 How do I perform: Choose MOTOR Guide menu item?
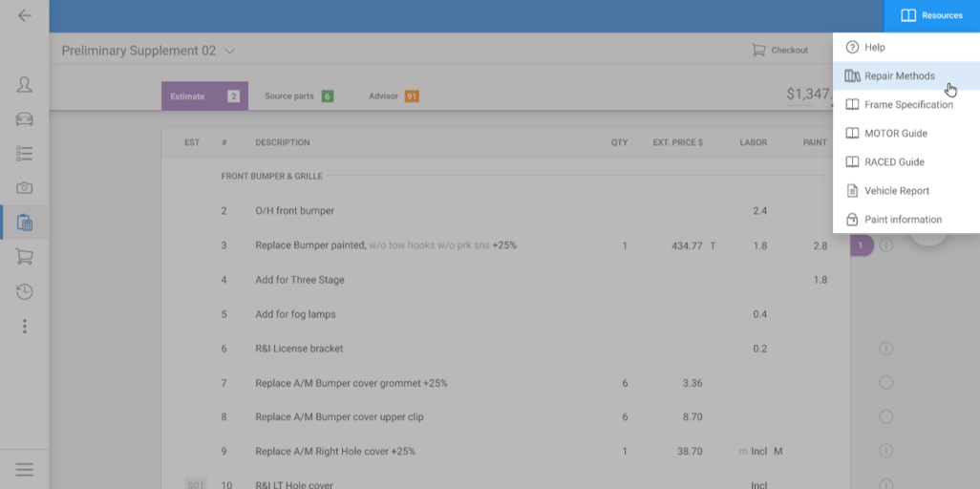pyautogui.click(x=895, y=134)
